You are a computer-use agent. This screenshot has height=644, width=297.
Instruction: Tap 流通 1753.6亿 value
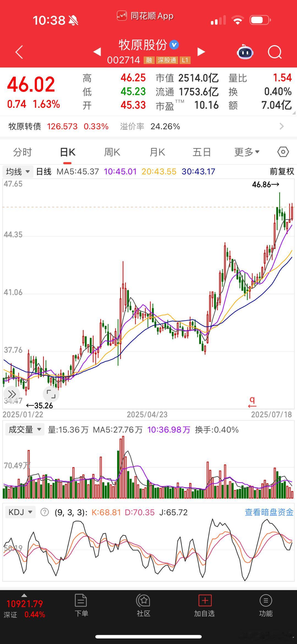pyautogui.click(x=199, y=92)
